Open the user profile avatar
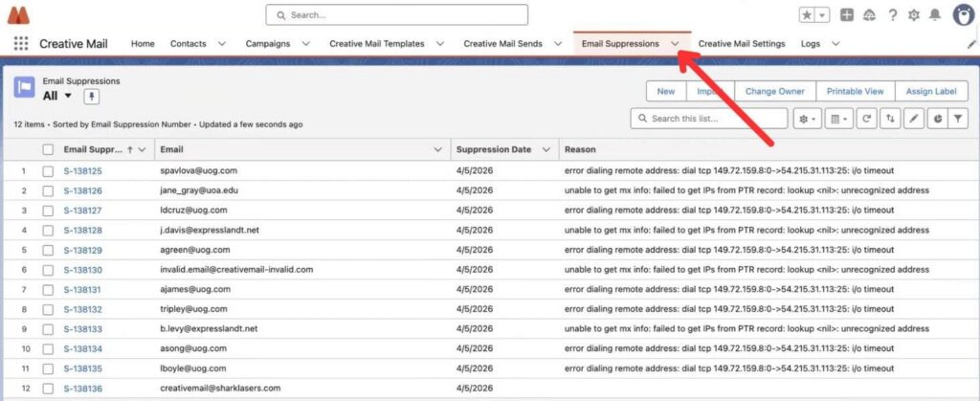This screenshot has width=980, height=401. click(x=964, y=15)
